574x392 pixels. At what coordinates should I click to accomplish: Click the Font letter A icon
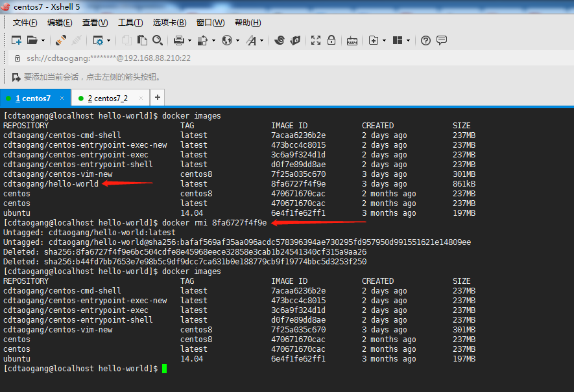[x=251, y=40]
